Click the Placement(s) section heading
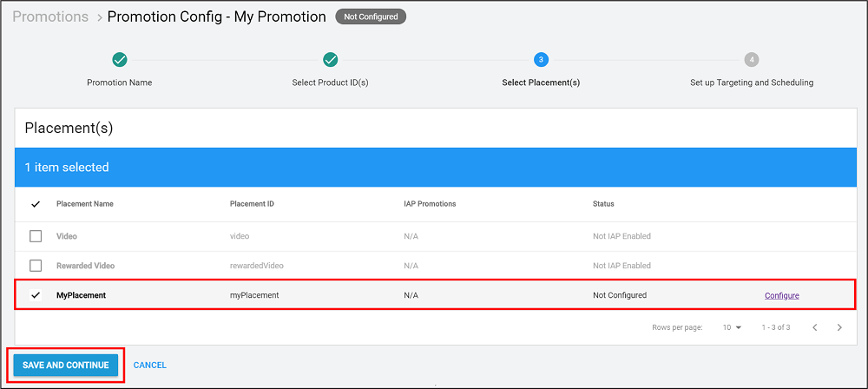Viewport: 868px width, 389px height. [69, 129]
